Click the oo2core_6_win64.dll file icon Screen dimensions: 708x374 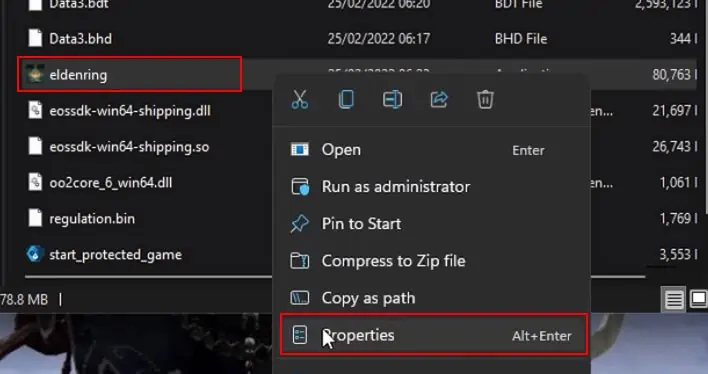point(35,182)
